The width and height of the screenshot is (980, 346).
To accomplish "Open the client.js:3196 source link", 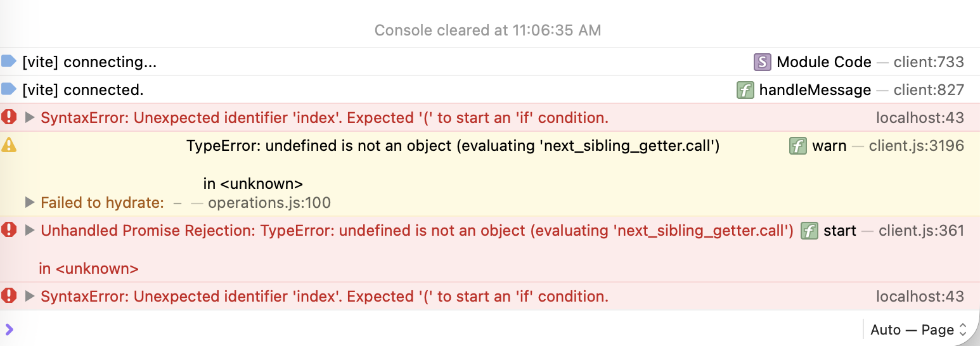I will [916, 146].
